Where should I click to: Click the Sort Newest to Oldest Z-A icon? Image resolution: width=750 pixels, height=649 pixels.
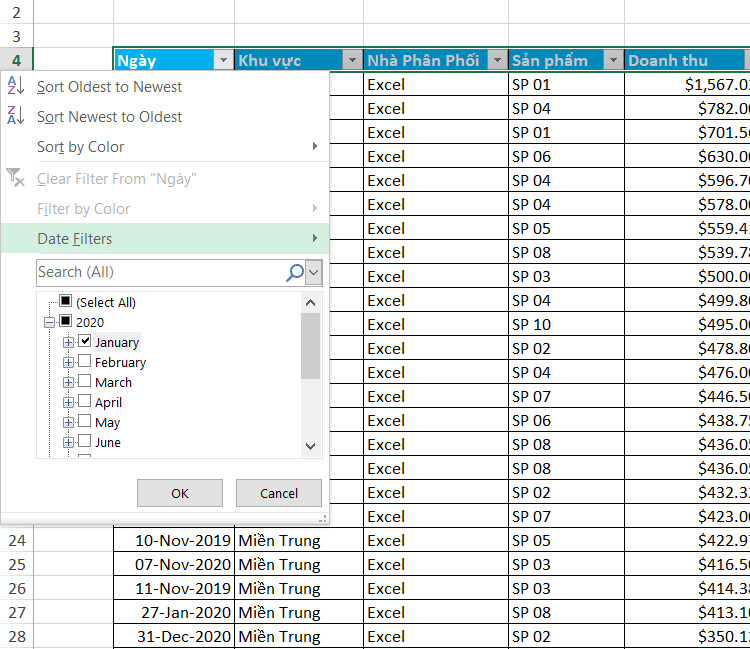15,116
